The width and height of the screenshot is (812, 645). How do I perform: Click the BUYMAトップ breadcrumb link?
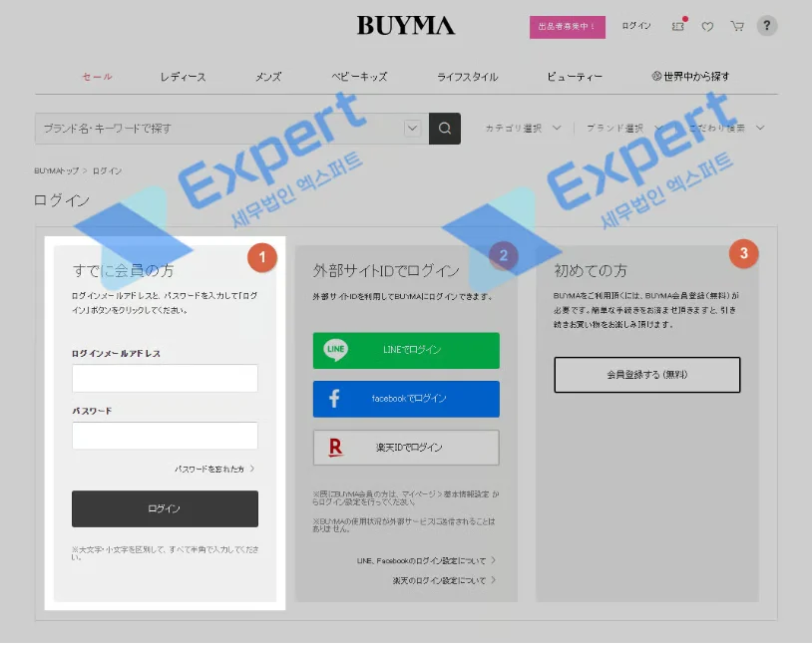pyautogui.click(x=57, y=170)
